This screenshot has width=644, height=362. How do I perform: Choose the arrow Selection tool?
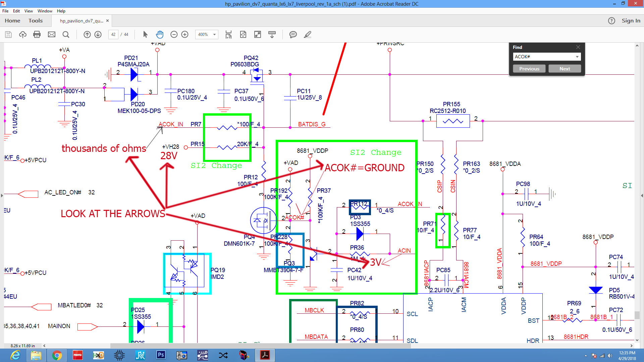coord(145,35)
